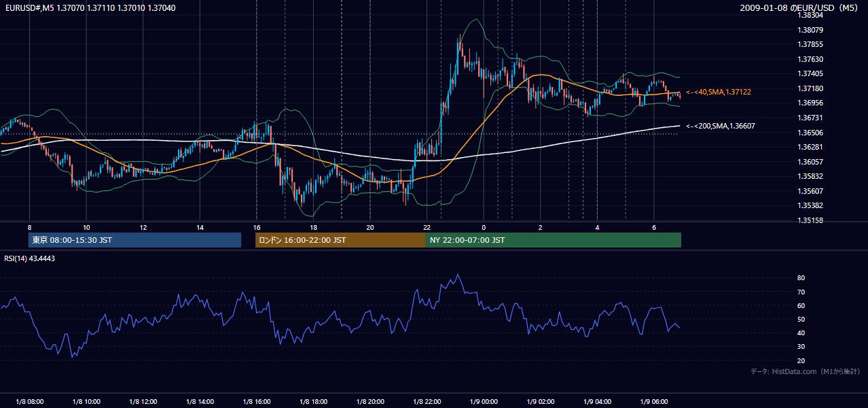This screenshot has height=408, width=868.
Task: Click RSI scale value 20
Action: click(x=801, y=361)
